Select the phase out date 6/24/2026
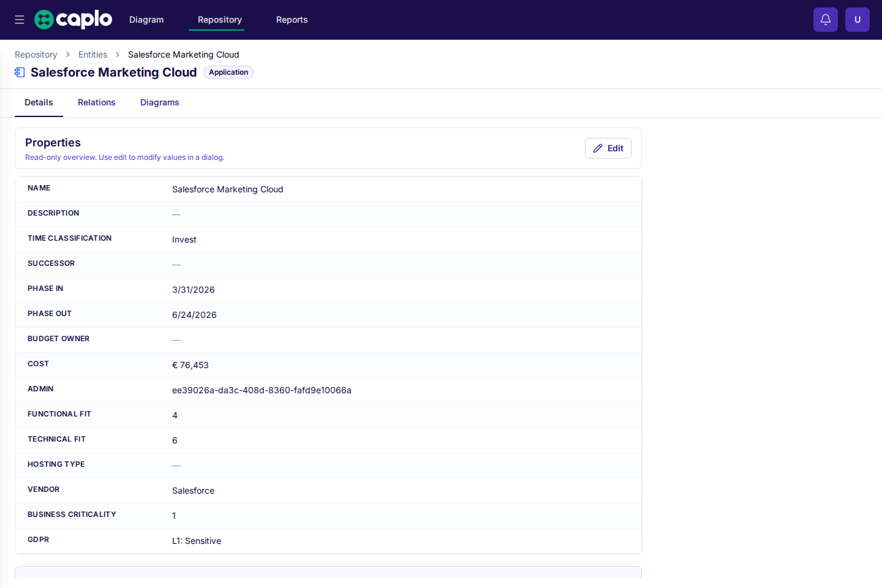This screenshot has height=588, width=882. [194, 315]
